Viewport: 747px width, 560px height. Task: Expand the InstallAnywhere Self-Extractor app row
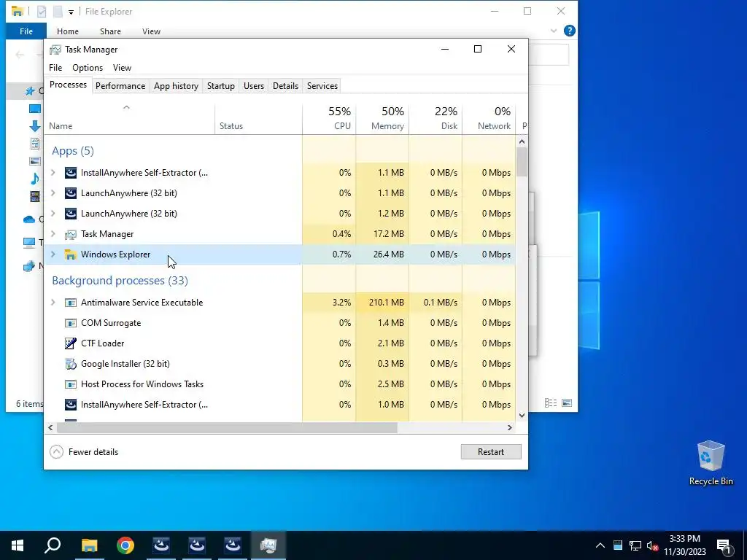pos(53,172)
